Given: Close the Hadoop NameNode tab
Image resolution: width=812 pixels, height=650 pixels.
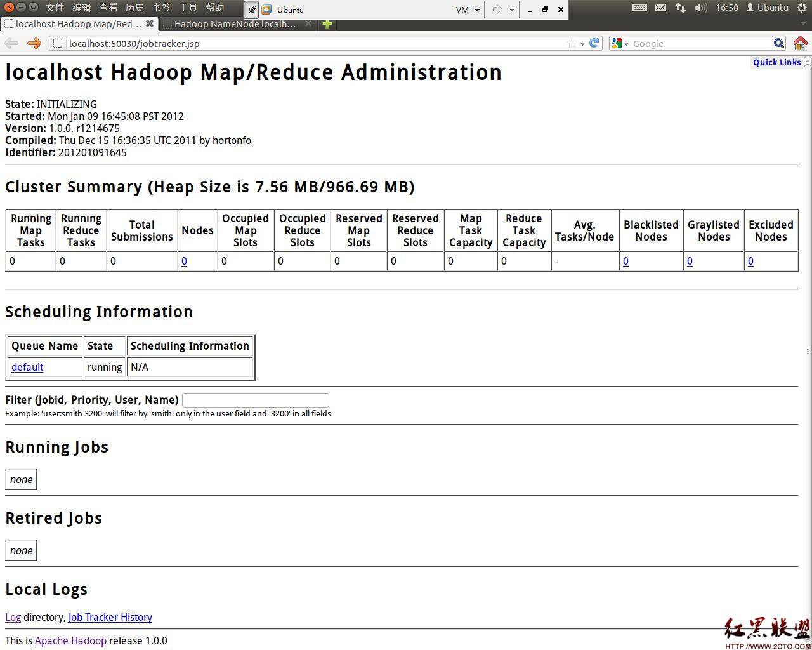Looking at the screenshot, I should pyautogui.click(x=308, y=23).
